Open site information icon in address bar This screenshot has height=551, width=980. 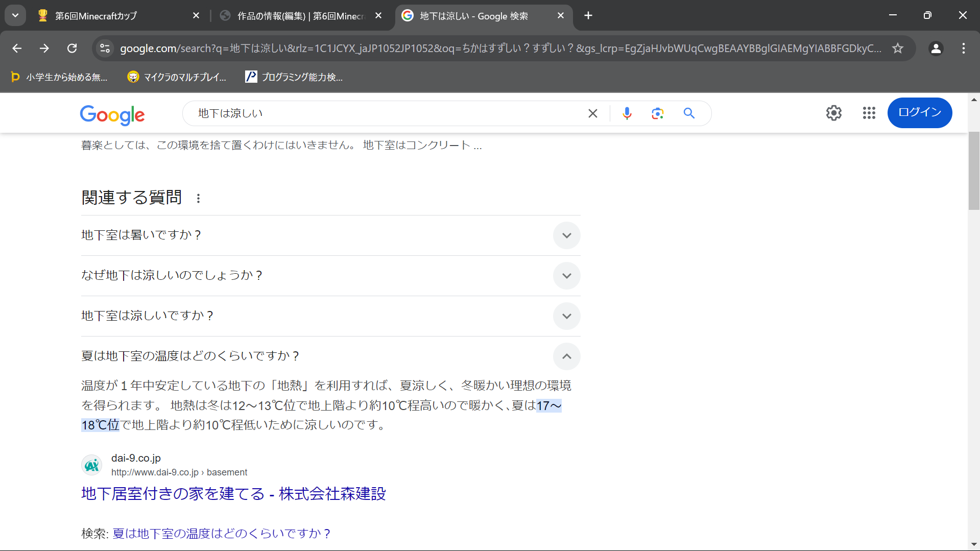click(x=105, y=49)
